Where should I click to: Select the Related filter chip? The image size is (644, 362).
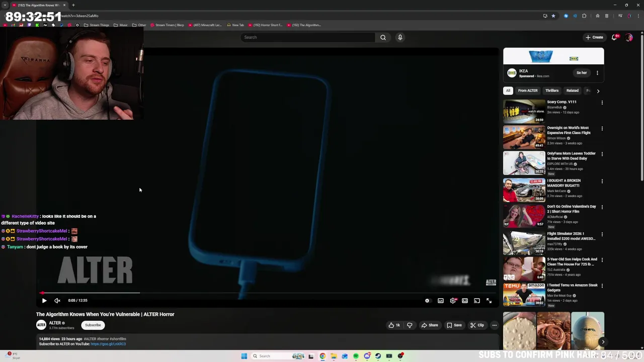[573, 90]
